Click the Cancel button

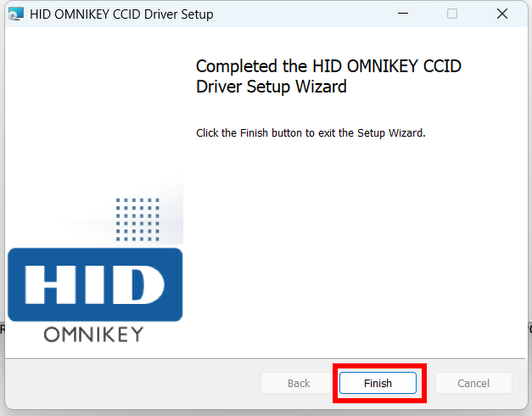click(x=473, y=383)
